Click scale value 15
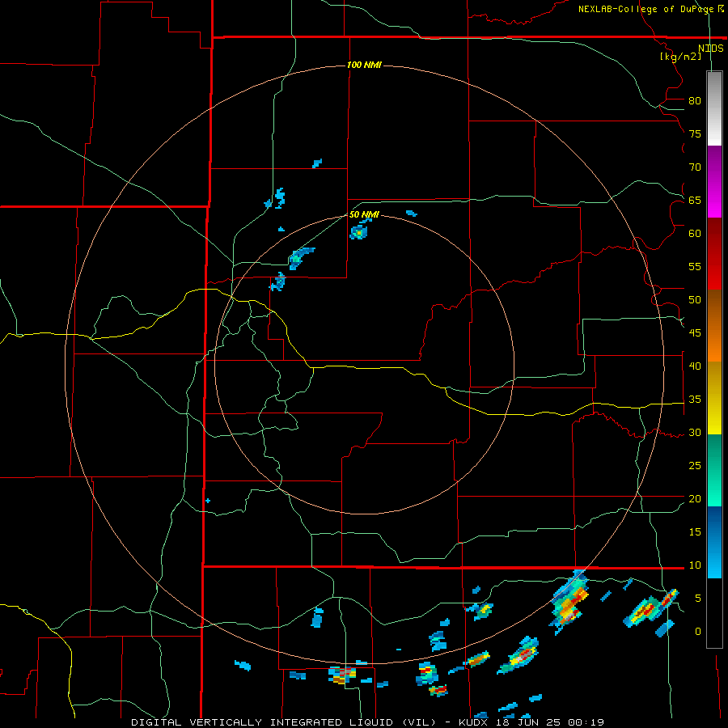728x728 pixels. (695, 531)
